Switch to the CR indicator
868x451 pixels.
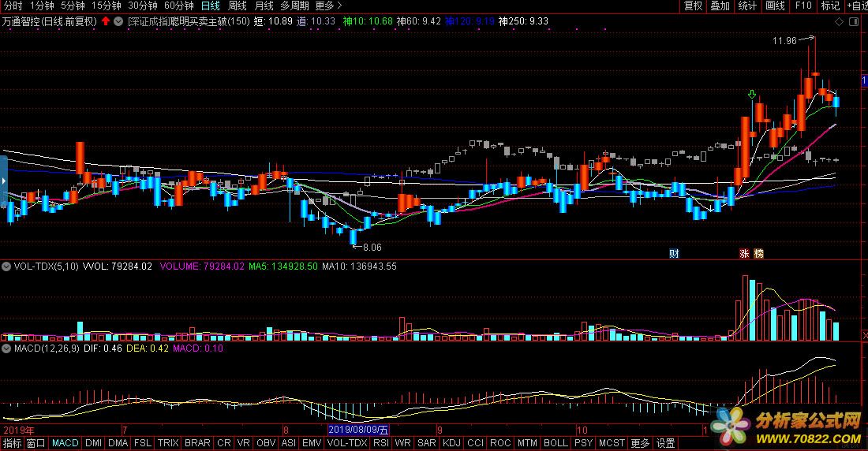(x=224, y=443)
